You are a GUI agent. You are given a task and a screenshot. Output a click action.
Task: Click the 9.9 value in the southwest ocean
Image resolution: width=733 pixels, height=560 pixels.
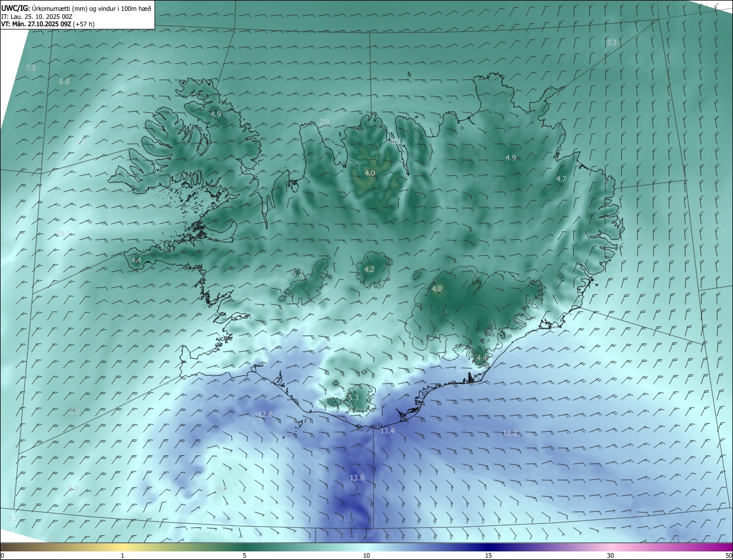[x=73, y=488]
